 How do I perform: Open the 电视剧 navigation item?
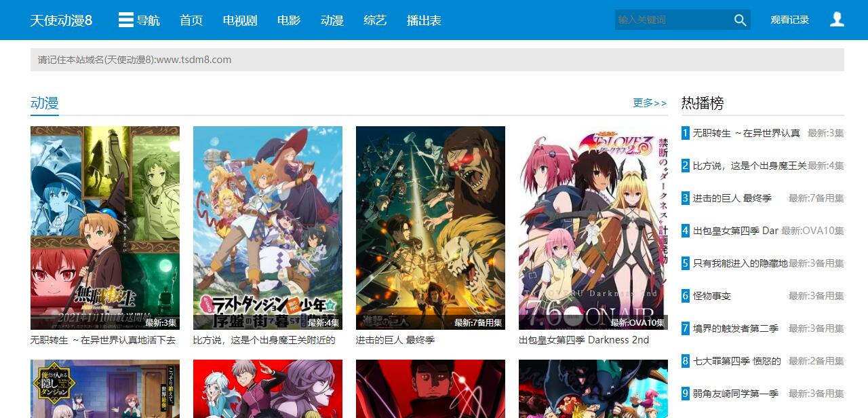tap(240, 20)
